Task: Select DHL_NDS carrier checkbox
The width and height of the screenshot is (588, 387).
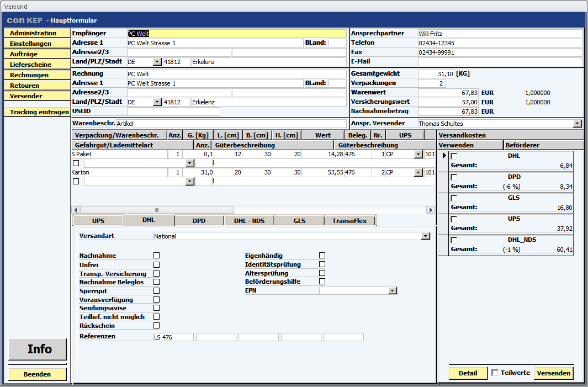Action: 454,240
